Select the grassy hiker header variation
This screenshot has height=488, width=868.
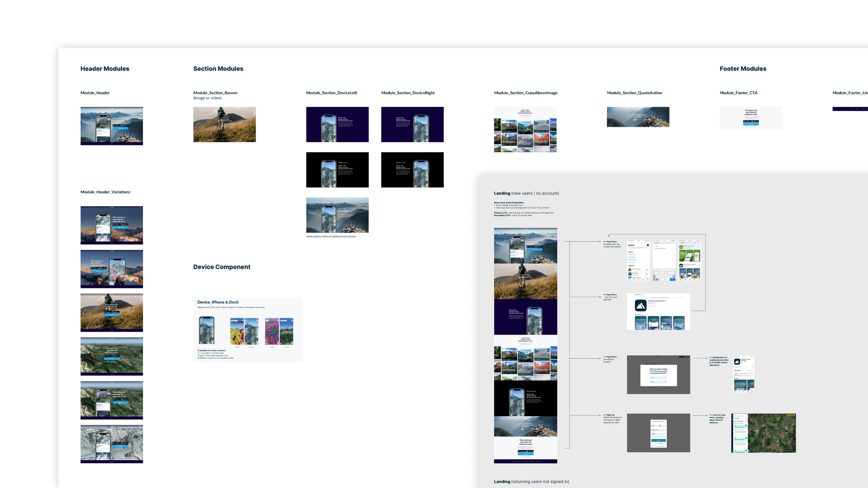(x=111, y=313)
